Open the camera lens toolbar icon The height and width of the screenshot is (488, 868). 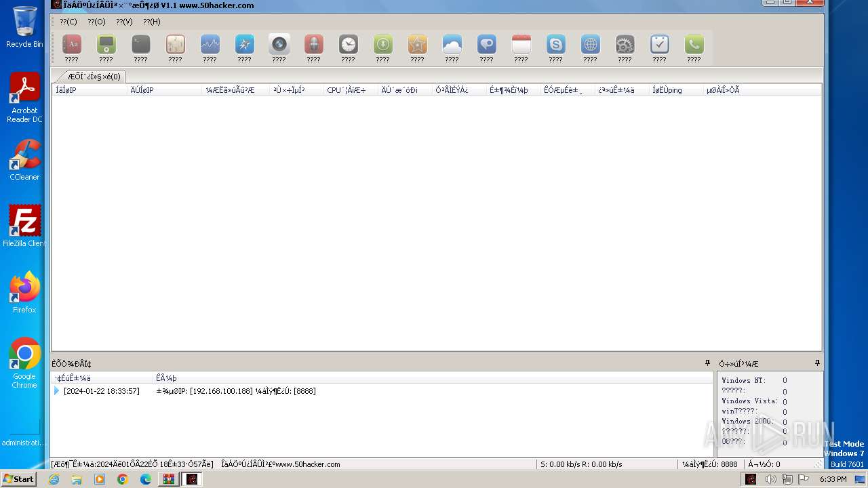(x=279, y=45)
